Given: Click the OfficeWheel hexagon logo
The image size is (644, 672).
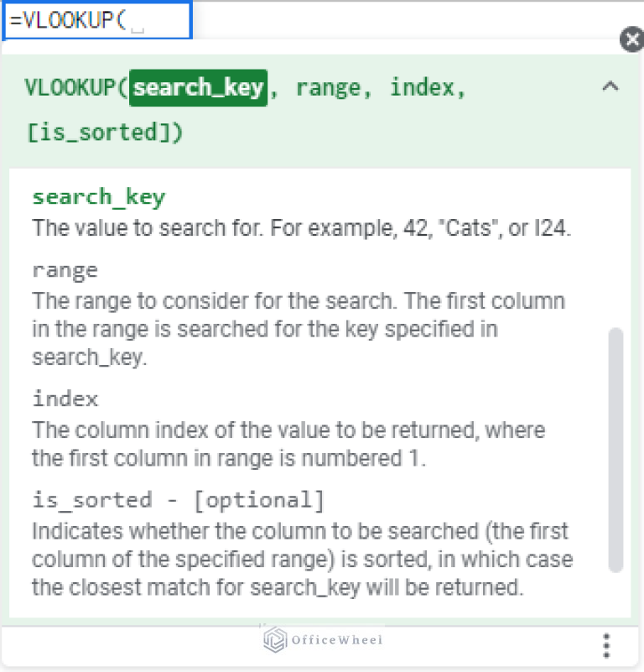Looking at the screenshot, I should click(274, 641).
